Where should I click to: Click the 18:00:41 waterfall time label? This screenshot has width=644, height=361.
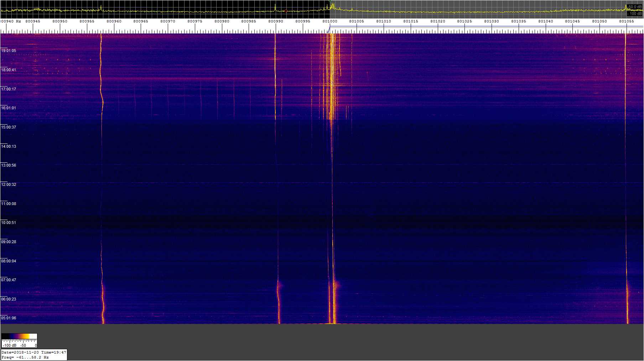tap(9, 70)
